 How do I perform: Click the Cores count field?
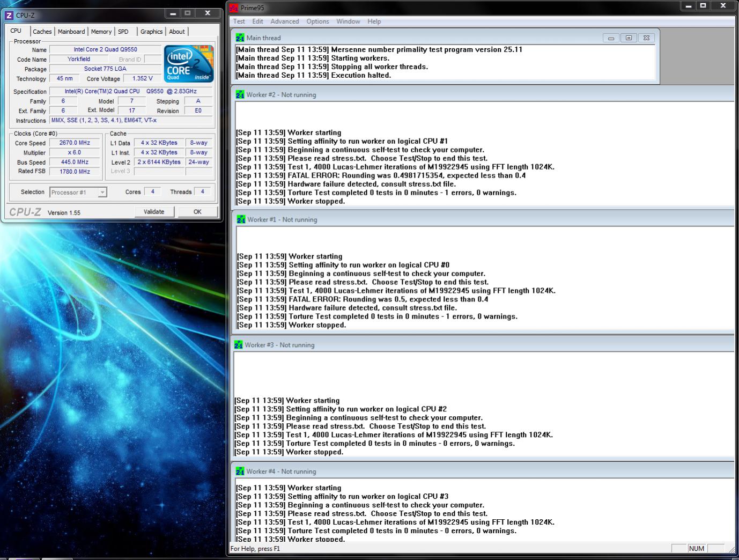coord(152,191)
